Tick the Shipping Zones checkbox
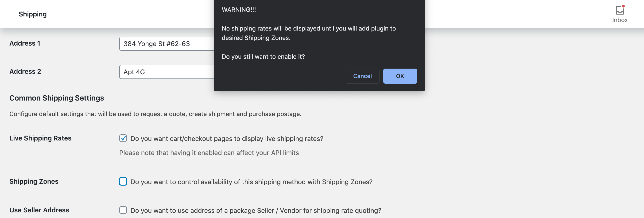 point(123,182)
